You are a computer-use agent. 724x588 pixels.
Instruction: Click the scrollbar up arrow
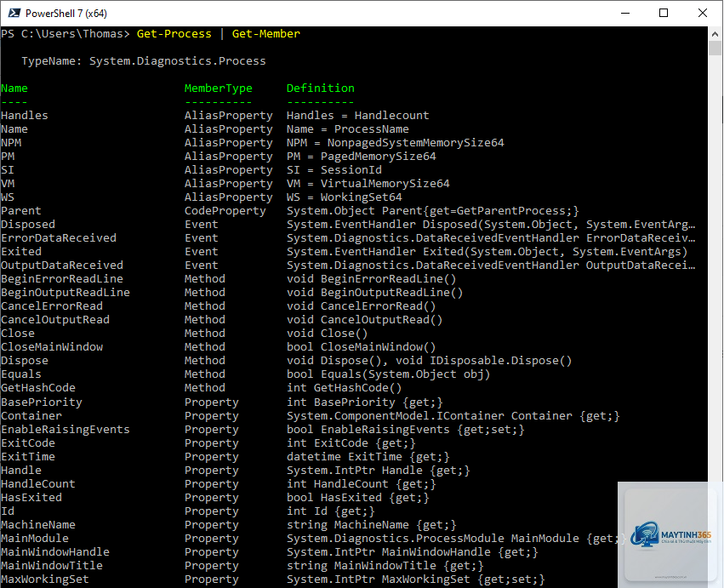coord(715,34)
